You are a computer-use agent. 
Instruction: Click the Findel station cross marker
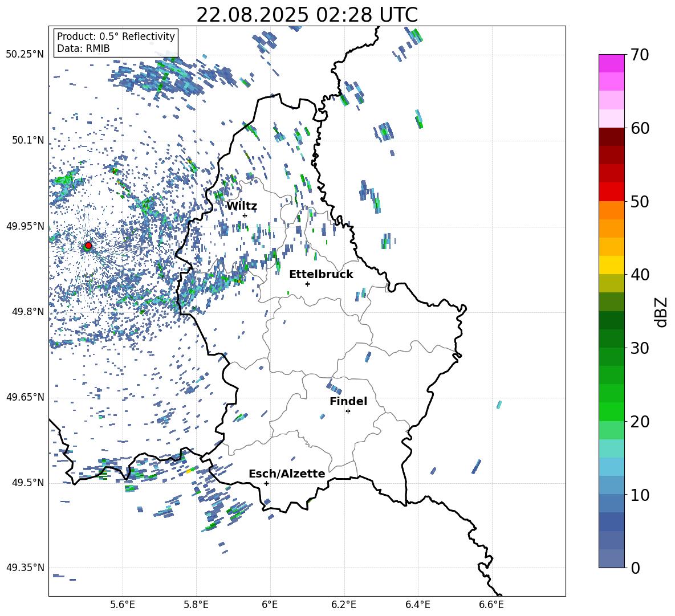click(348, 411)
